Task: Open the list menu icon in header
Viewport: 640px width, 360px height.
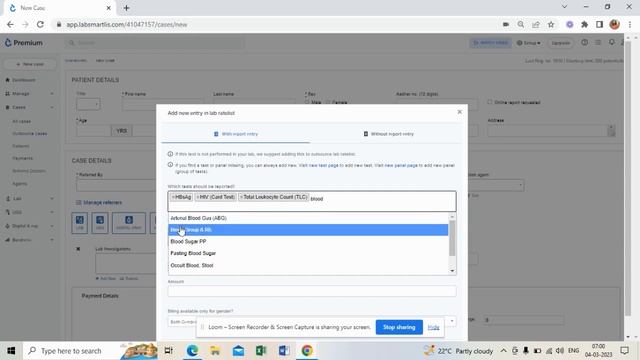Action: click(x=598, y=42)
